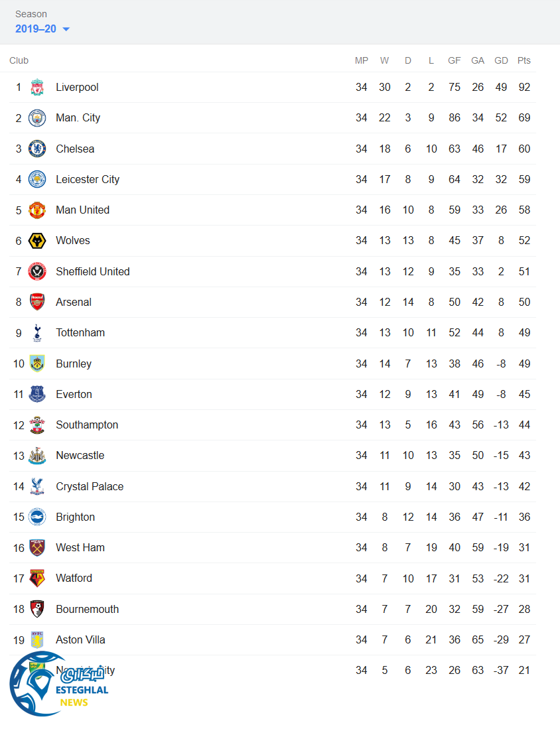Click the GD column header
Image resolution: width=560 pixels, height=733 pixels.
pos(501,60)
